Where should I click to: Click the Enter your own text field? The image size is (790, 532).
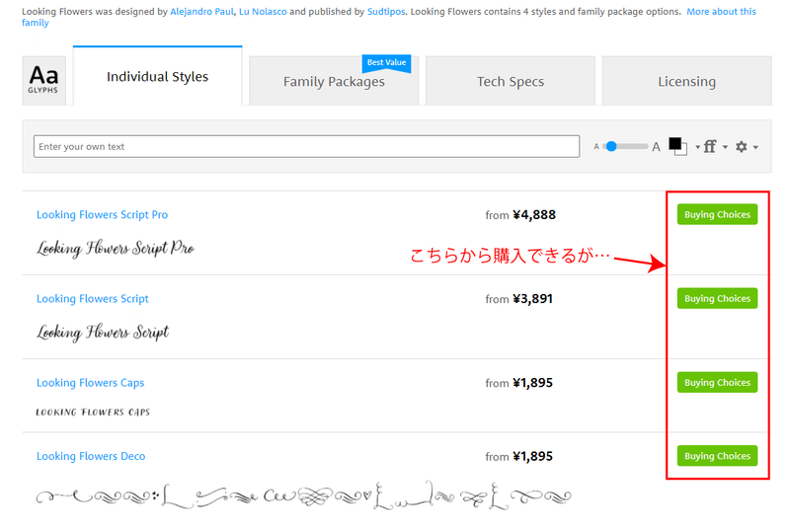[306, 147]
